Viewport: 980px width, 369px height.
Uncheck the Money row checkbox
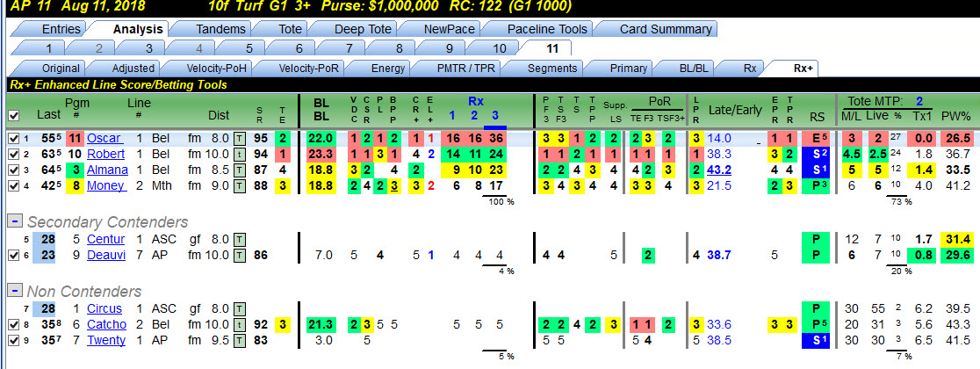pyautogui.click(x=14, y=185)
